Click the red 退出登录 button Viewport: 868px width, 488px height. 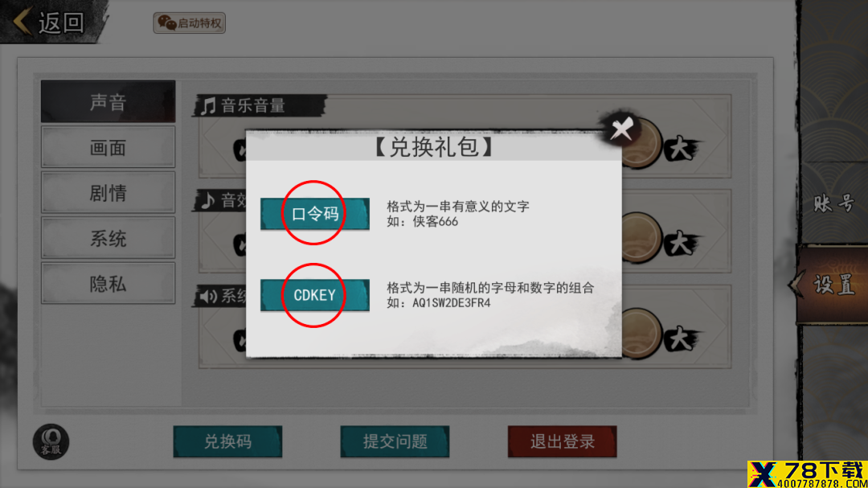coord(563,441)
